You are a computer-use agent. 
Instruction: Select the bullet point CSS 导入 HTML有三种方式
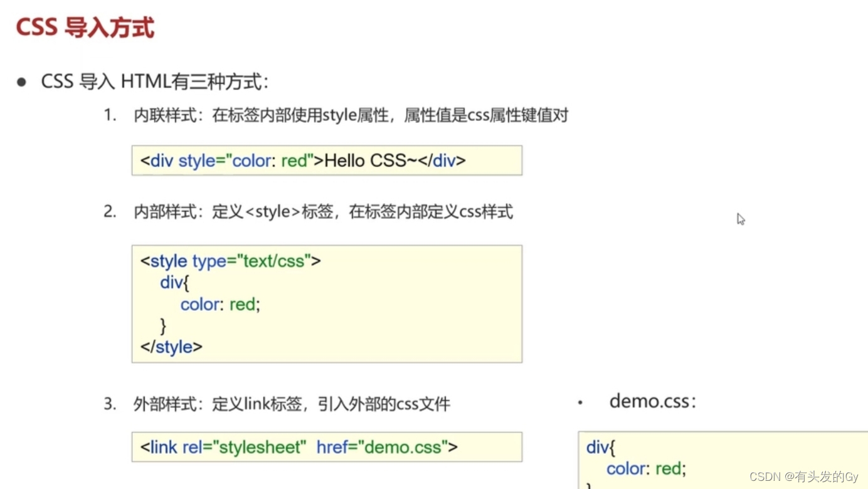click(x=154, y=81)
